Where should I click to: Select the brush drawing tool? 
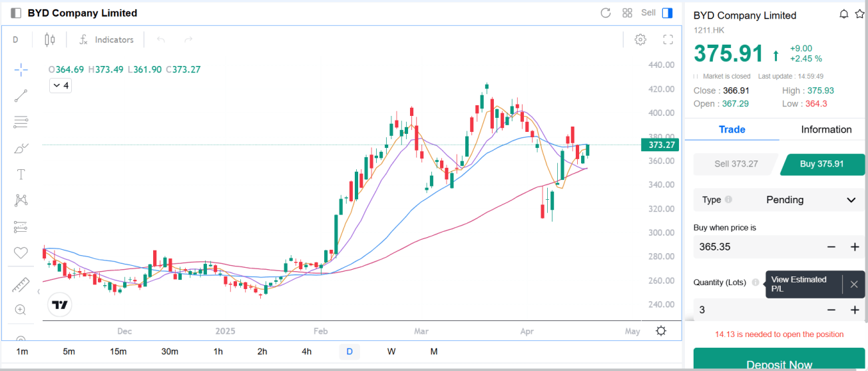tap(21, 148)
